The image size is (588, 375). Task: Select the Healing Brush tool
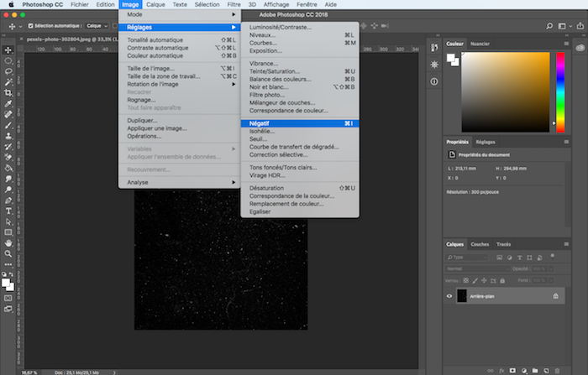(8, 114)
